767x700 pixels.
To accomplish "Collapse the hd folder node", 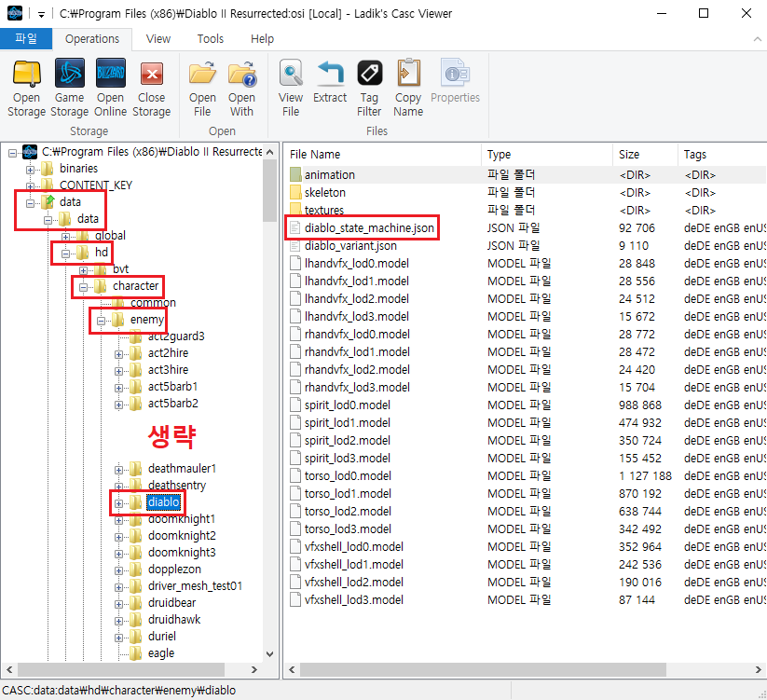I will tap(65, 254).
